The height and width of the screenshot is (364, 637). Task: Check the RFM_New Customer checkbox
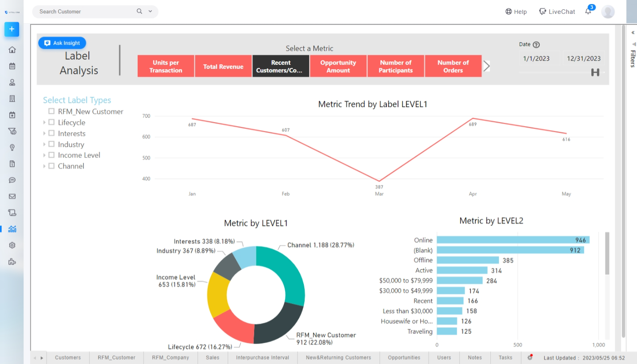(x=52, y=111)
